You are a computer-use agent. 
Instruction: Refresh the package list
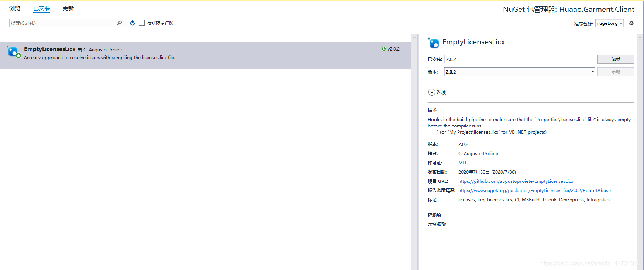132,23
